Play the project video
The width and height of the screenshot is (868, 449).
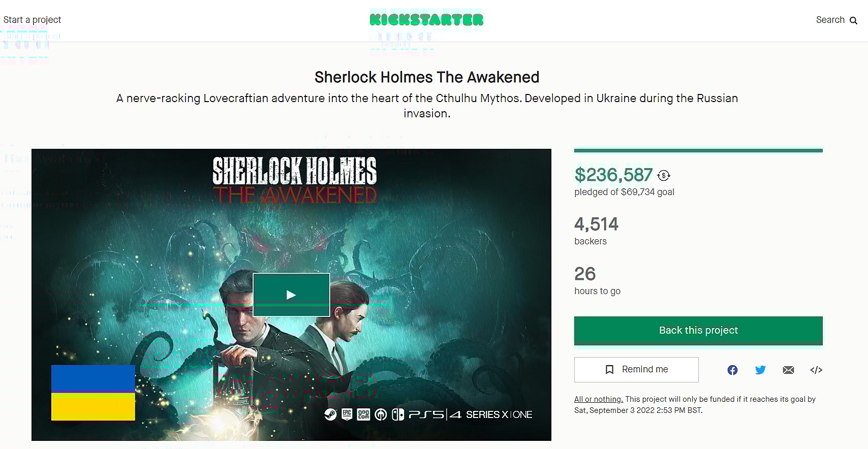point(291,295)
